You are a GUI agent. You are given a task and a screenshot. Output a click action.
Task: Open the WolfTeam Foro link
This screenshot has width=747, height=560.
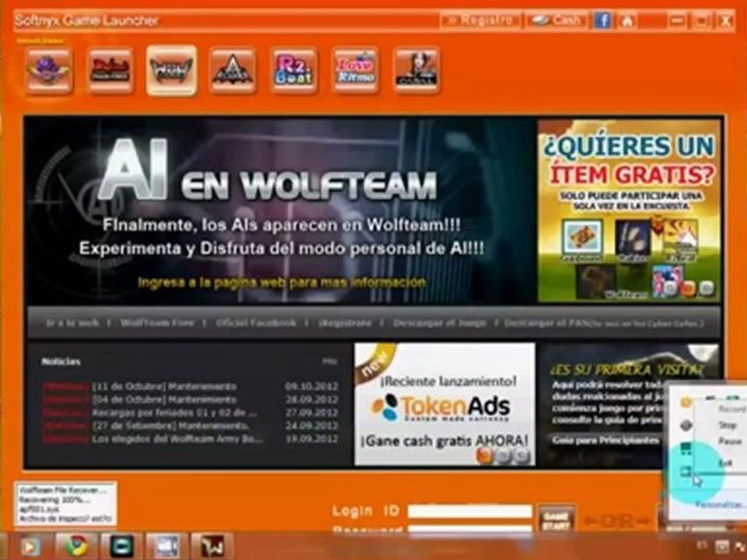[x=157, y=323]
